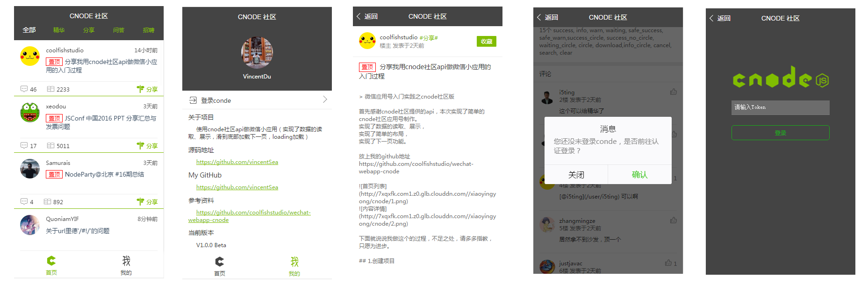
Task: Open coolfishstudio avatar in topic list
Action: [30, 56]
